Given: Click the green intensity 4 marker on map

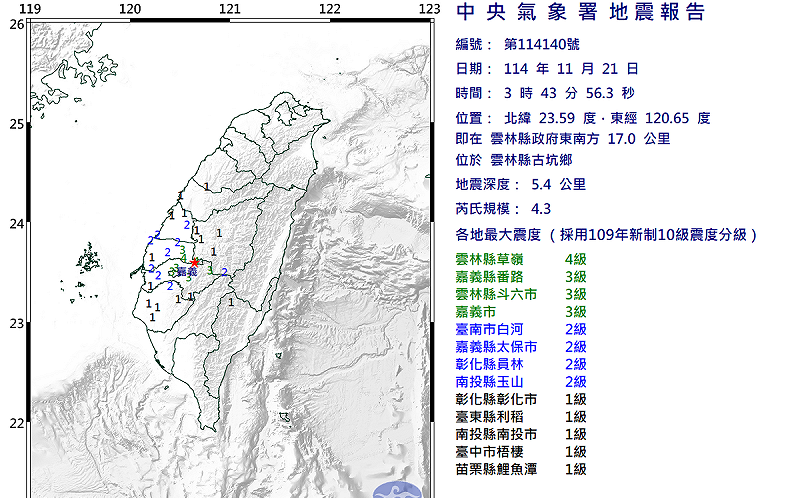Looking at the screenshot, I should tap(184, 259).
